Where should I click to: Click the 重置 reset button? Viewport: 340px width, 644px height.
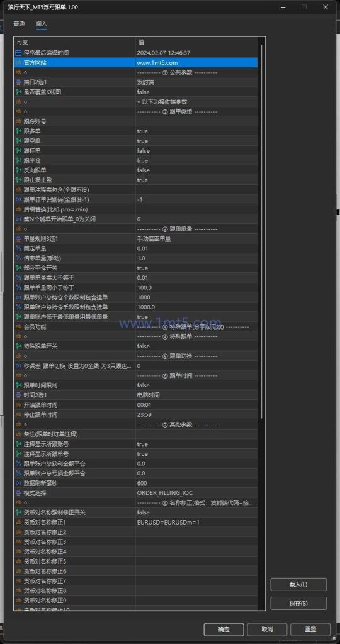[310, 630]
